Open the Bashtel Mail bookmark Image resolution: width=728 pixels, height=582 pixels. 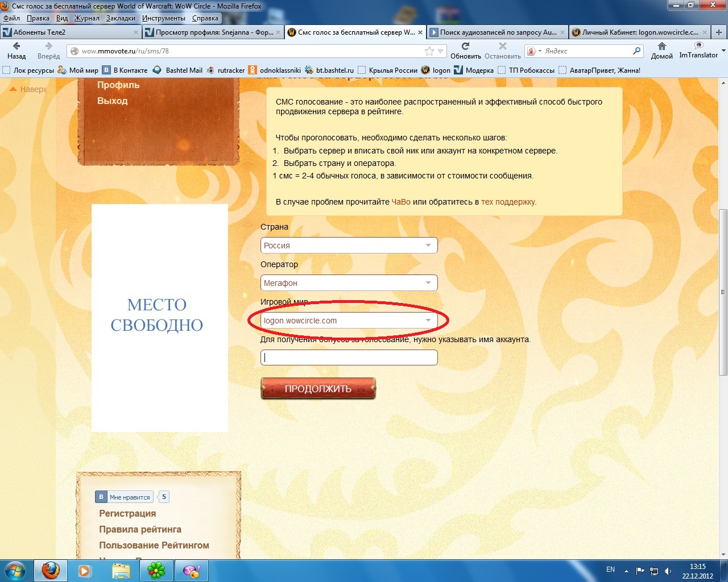tap(177, 70)
